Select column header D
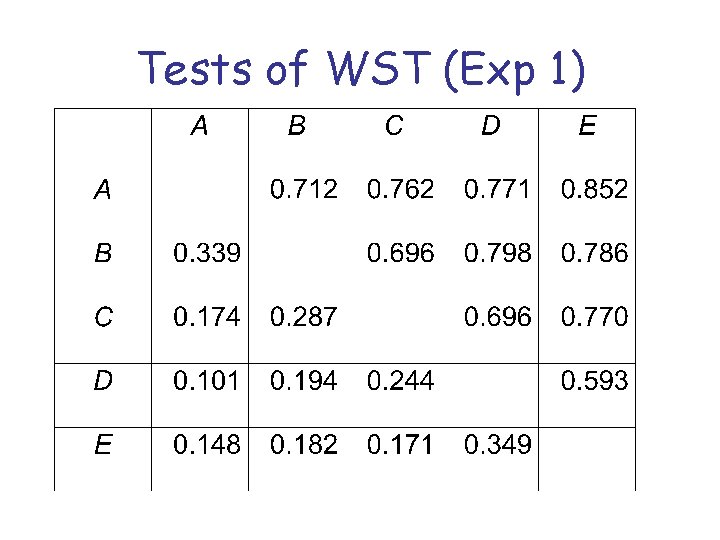 point(491,125)
